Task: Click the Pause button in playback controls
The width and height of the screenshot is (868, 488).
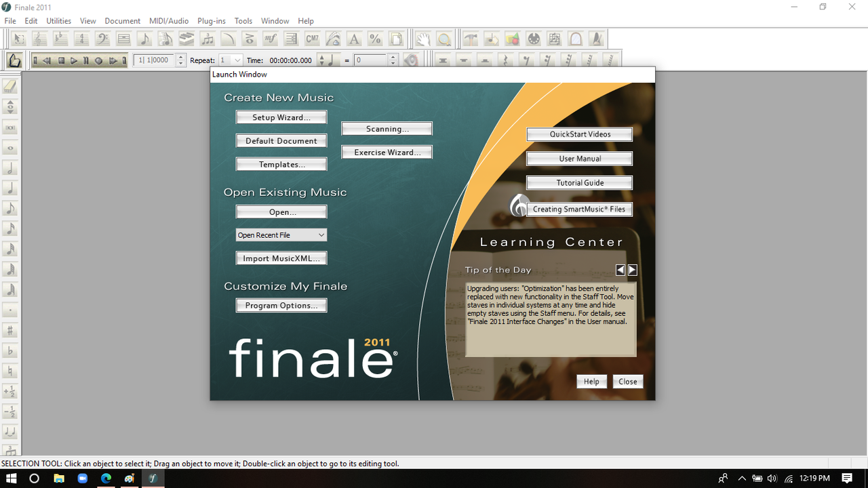Action: (86, 60)
